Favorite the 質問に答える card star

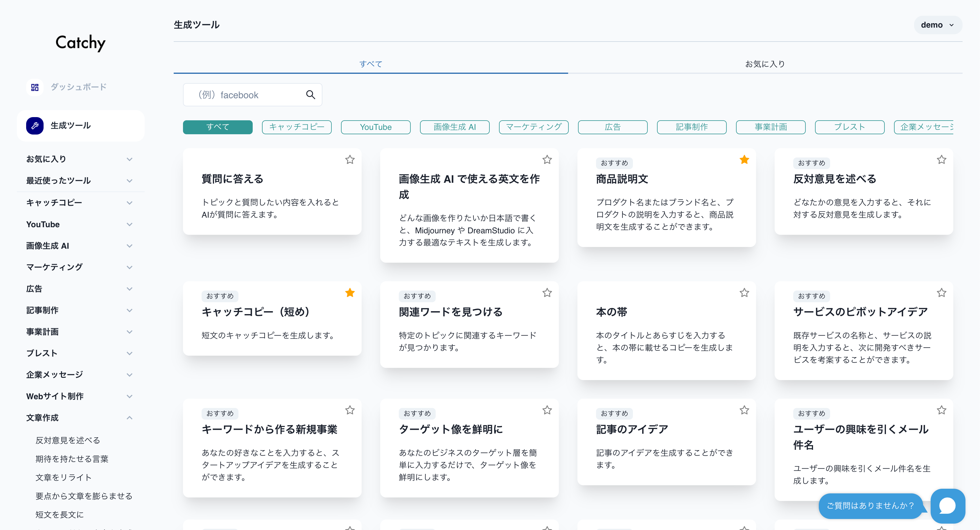[x=350, y=160]
